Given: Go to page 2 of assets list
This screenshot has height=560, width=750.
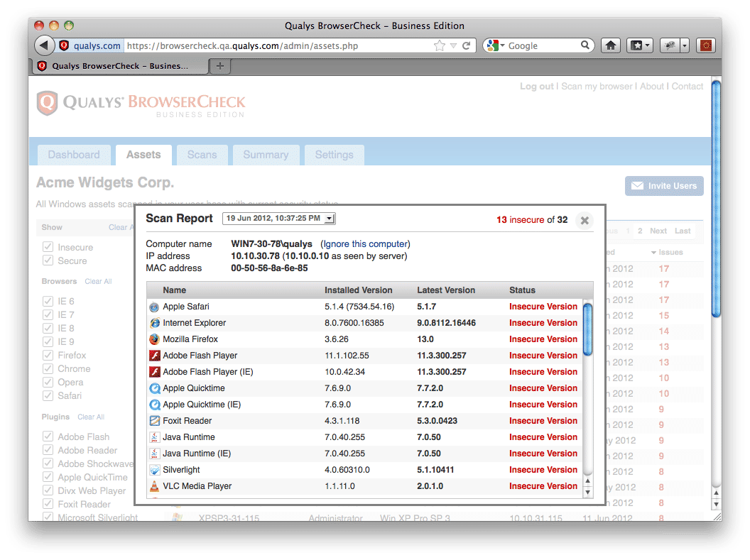Looking at the screenshot, I should pyautogui.click(x=640, y=231).
